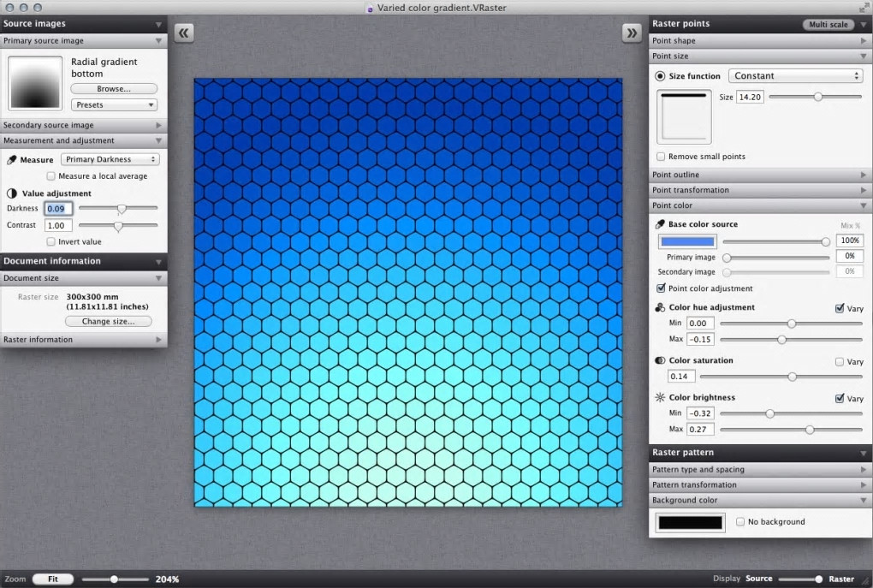Viewport: 873px width, 588px height.
Task: Click the Color brightness sun icon
Action: pyautogui.click(x=660, y=397)
